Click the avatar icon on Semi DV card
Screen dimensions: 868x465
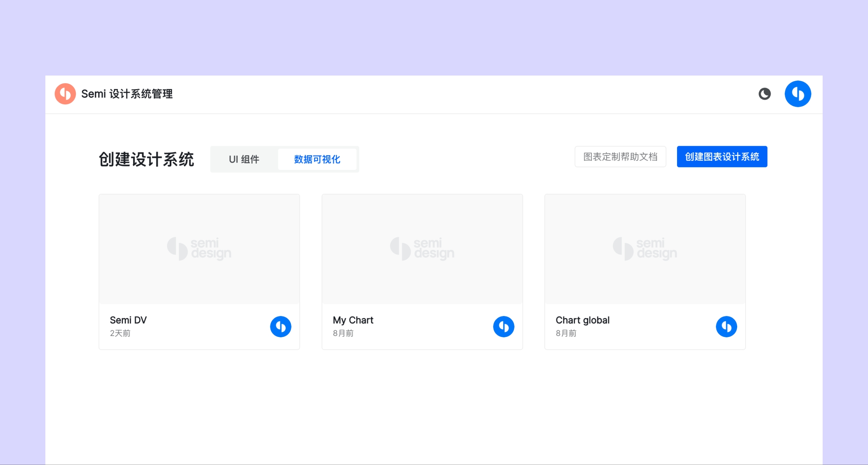click(x=281, y=327)
